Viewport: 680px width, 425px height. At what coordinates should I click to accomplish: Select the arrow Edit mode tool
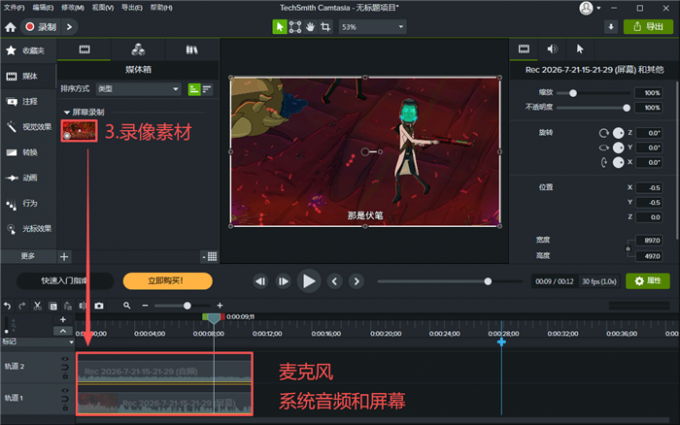[280, 27]
